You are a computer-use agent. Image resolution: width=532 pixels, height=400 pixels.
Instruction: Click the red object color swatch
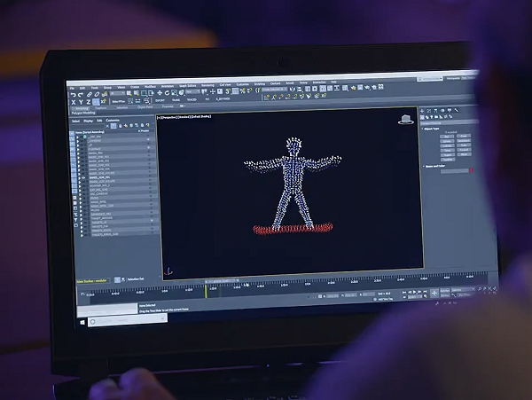[x=471, y=170]
